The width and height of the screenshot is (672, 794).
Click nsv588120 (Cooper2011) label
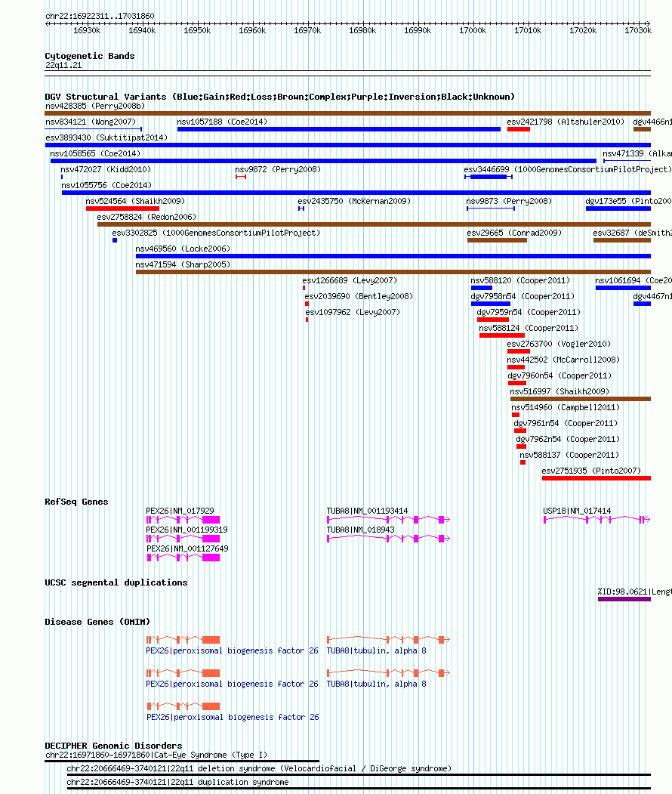520,280
